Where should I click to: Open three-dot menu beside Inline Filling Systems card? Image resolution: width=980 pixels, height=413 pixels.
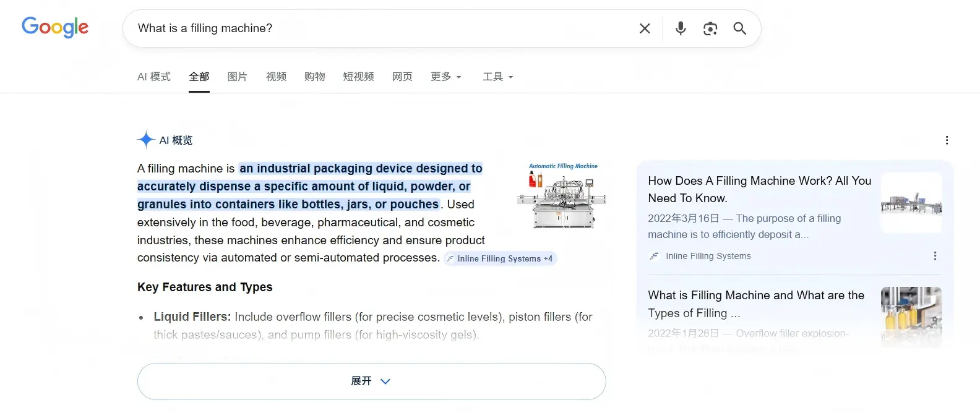click(x=935, y=256)
